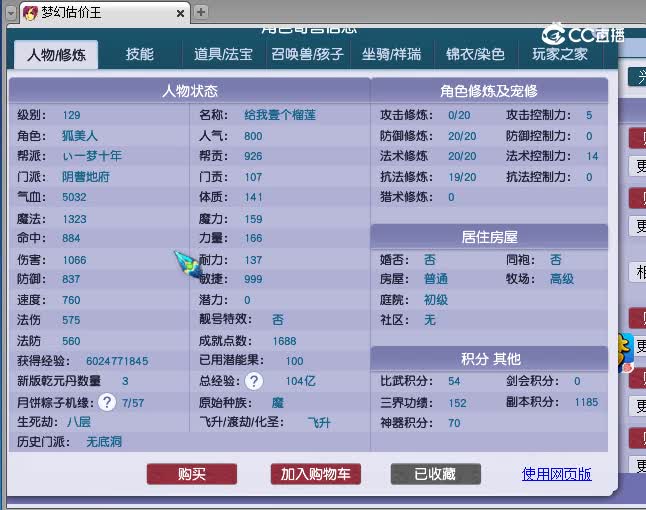Click the 八层 生死劫 value

tap(79, 422)
